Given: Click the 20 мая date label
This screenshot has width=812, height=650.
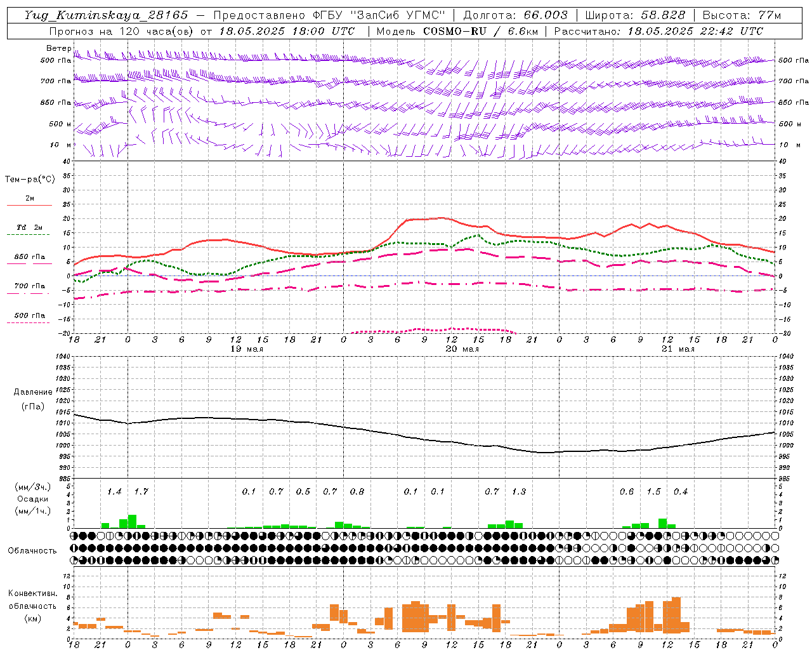Looking at the screenshot, I should (462, 349).
